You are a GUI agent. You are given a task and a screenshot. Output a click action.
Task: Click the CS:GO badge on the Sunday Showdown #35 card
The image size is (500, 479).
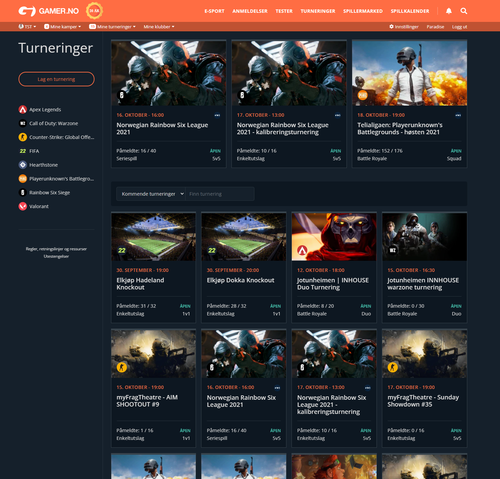[x=393, y=367]
